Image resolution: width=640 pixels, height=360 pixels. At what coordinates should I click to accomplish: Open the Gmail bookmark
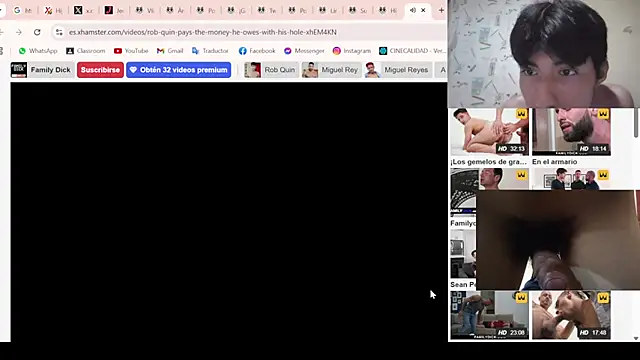pyautogui.click(x=170, y=51)
